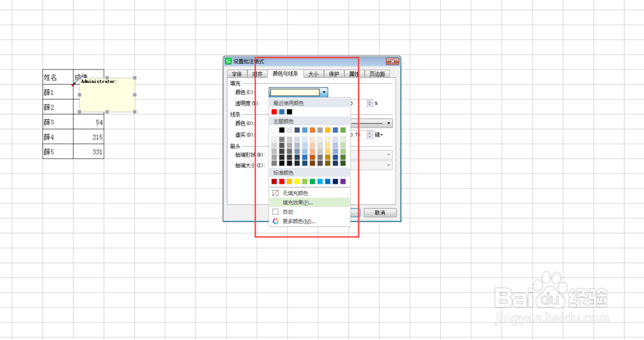Image resolution: width=644 pixels, height=340 pixels.
Task: Select dark red in standard colors
Action: tap(274, 182)
